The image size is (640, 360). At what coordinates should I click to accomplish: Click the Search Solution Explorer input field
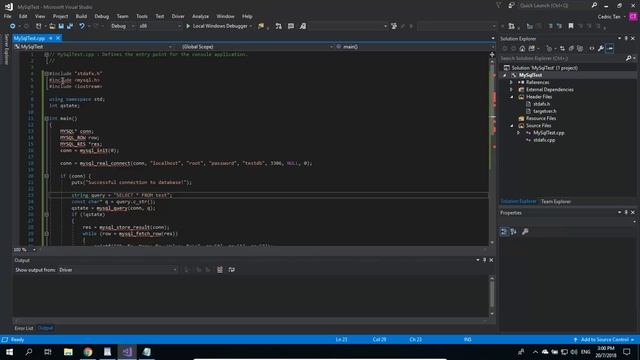point(562,58)
